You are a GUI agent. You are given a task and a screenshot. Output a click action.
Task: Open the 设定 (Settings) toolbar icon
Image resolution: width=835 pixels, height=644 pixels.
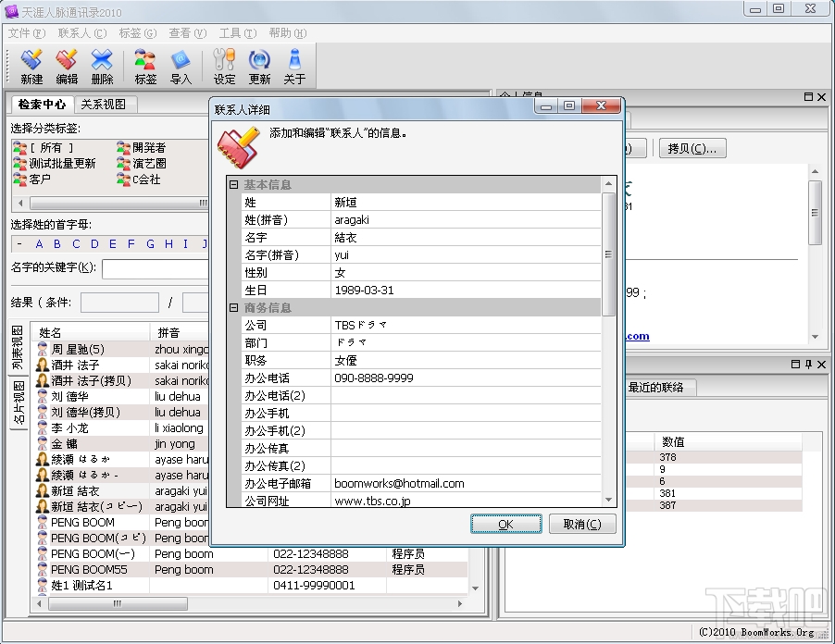224,66
